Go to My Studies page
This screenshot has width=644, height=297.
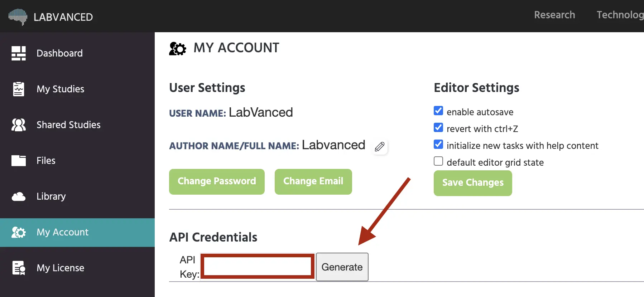77,89
